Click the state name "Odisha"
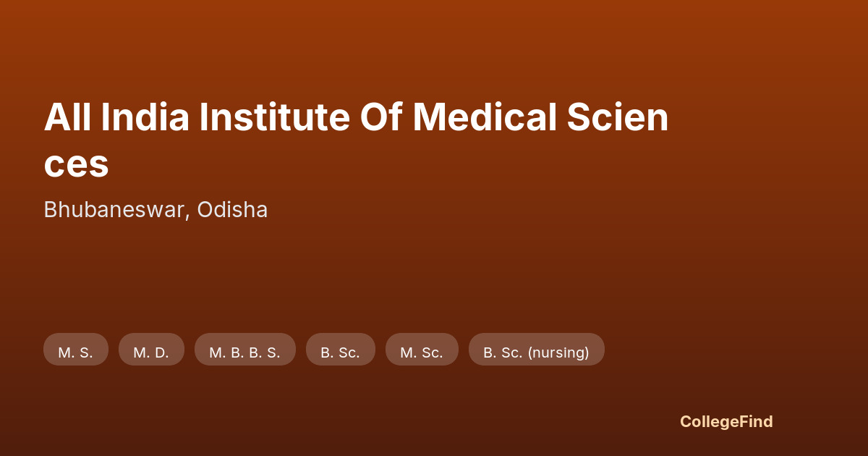Viewport: 868px width, 456px height. 232,210
